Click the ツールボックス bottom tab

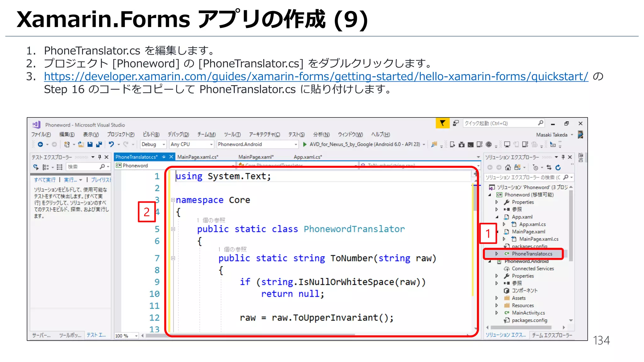(70, 335)
